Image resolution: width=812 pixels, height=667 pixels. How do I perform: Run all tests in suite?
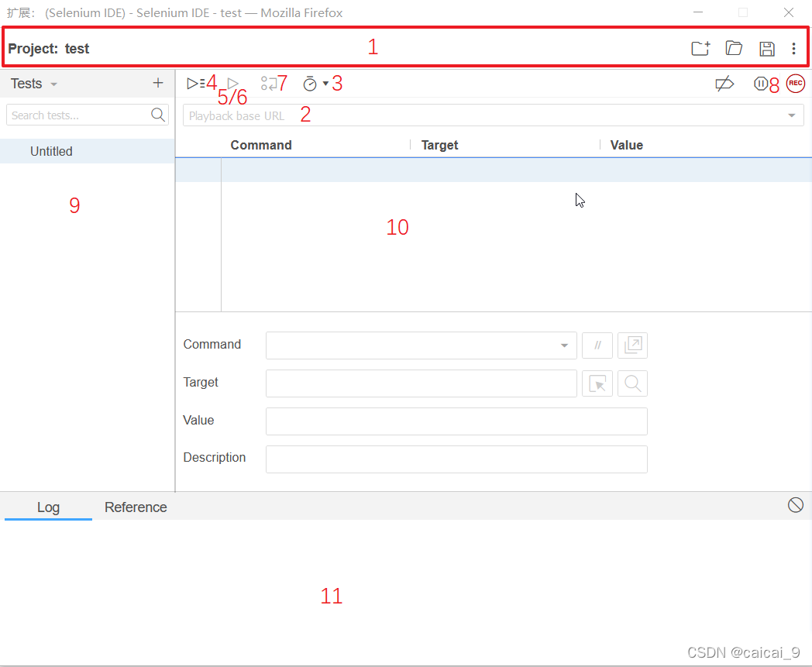pos(196,83)
